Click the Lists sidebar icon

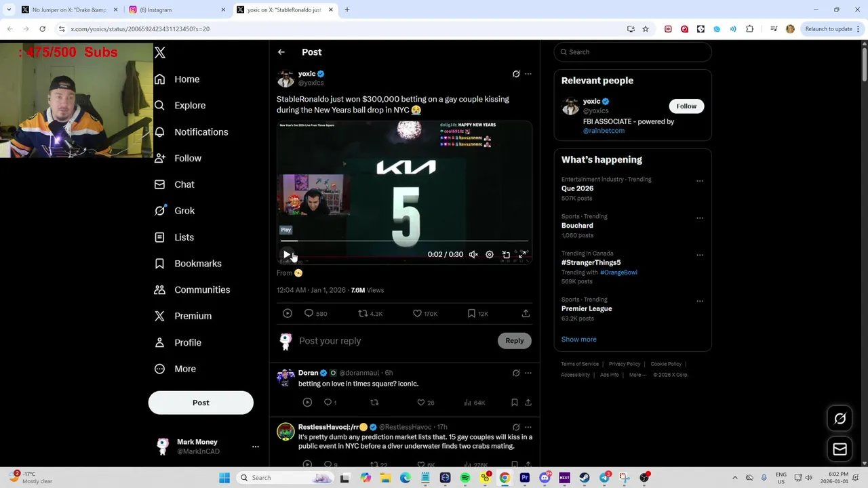tap(159, 237)
